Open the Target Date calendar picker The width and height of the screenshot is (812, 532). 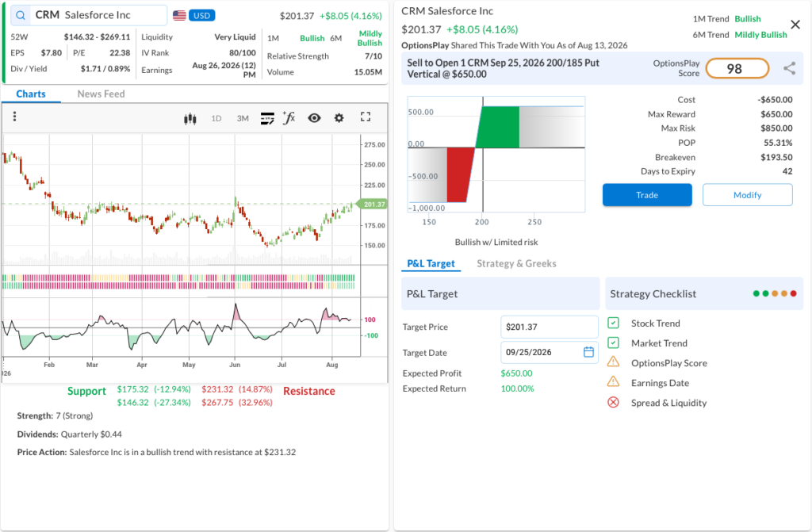(x=588, y=352)
